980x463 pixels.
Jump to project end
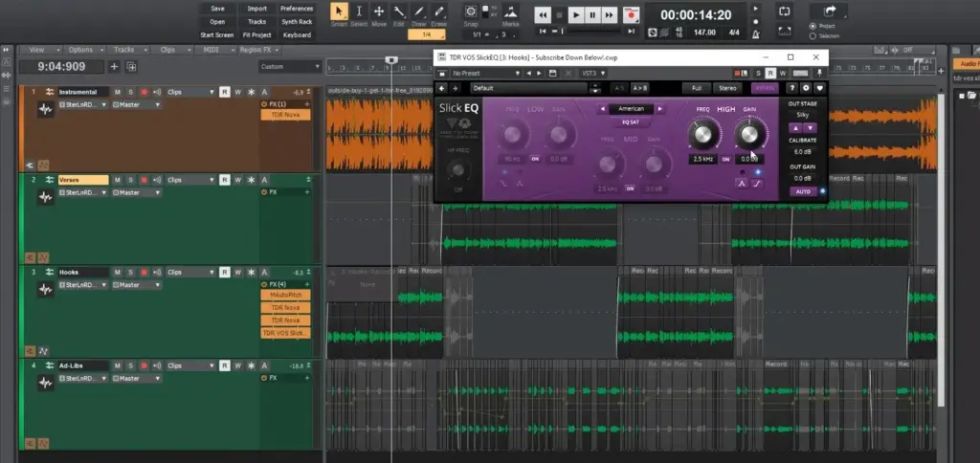(x=632, y=32)
